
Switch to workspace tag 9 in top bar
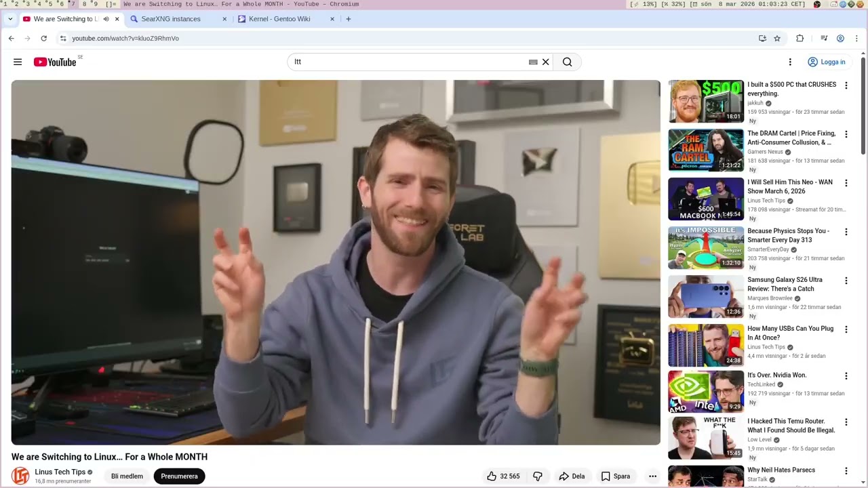tap(95, 4)
